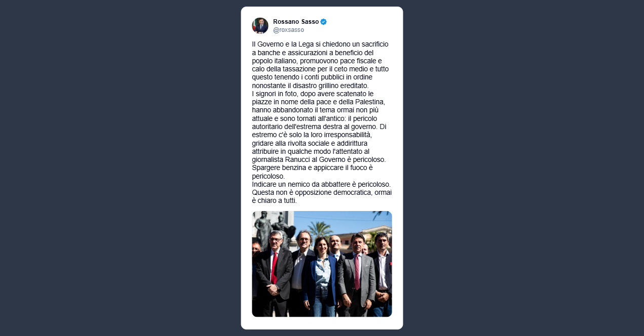Screen dimensions: 644x336
Task: Open the attached group photo
Action: 322,264
